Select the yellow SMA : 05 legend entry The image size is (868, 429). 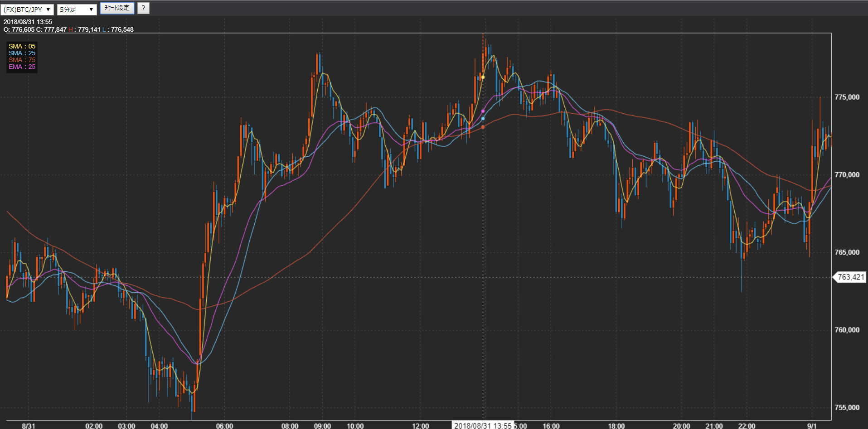pyautogui.click(x=22, y=46)
